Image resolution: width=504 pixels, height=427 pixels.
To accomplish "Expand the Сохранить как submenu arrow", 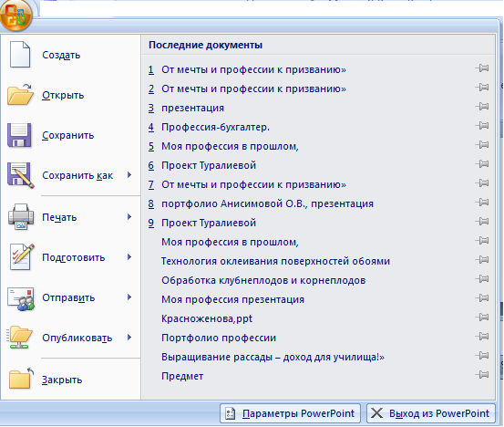I will 129,175.
